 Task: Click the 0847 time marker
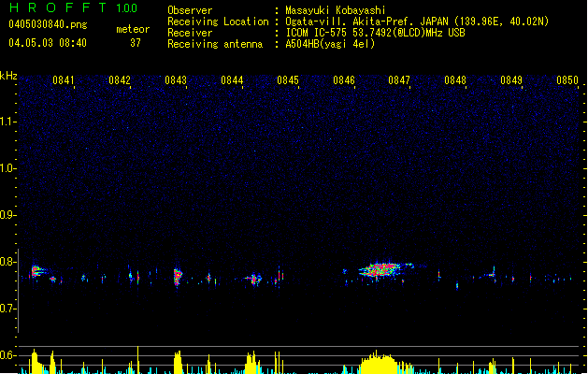pos(399,80)
